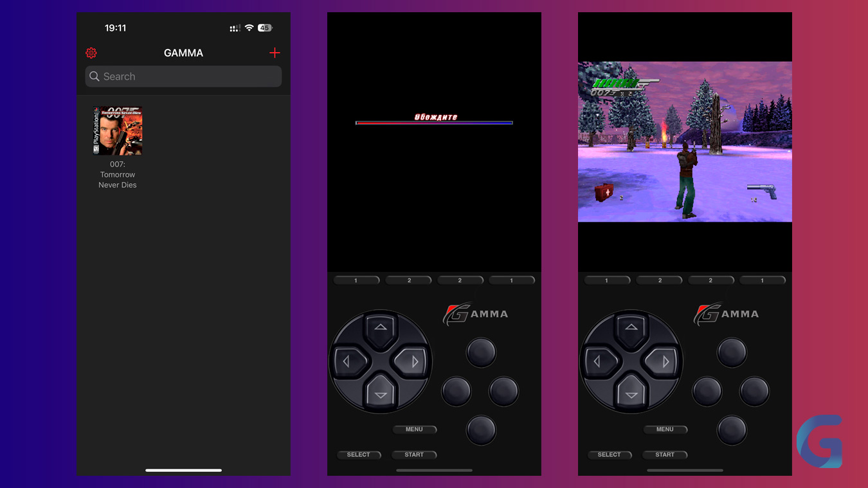
Task: Tap the R1 shoulder button on the snow-gameplay phone
Action: (763, 280)
